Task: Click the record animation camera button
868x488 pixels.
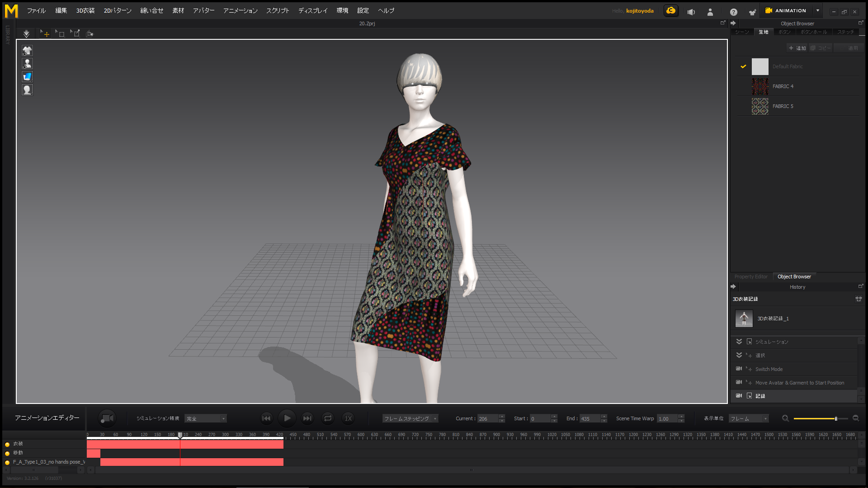Action: pyautogui.click(x=107, y=418)
